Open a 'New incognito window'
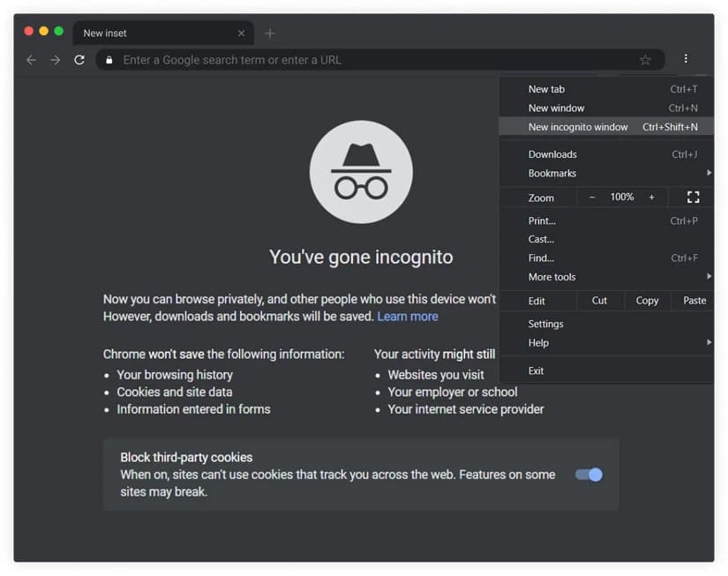The width and height of the screenshot is (728, 576). (x=606, y=127)
